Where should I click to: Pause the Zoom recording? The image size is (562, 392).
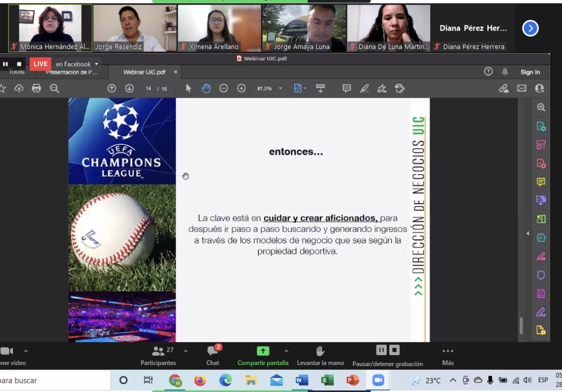point(381,350)
